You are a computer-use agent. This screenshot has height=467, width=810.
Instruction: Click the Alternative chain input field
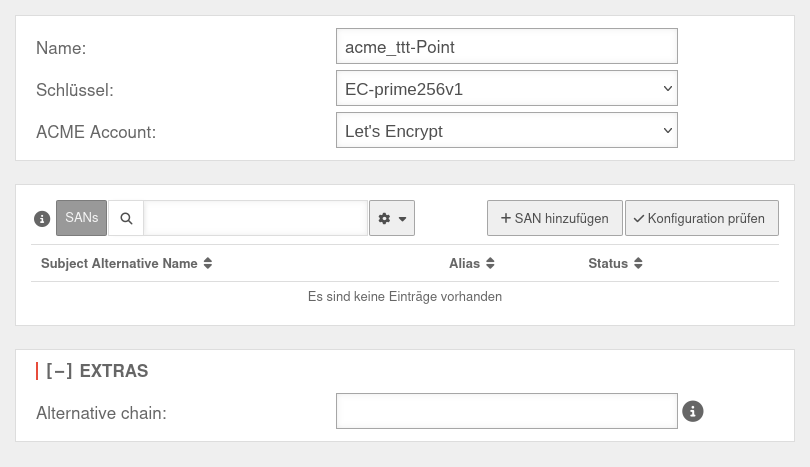(x=506, y=411)
